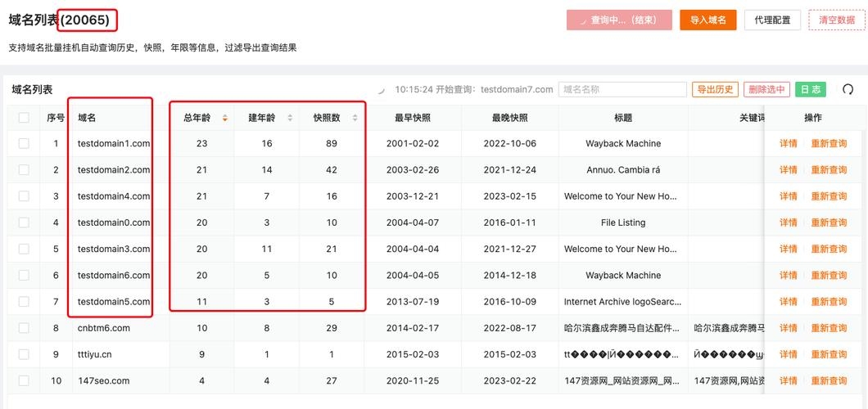Toggle the select-all header checkbox
Screen dimensions: 868x409
coord(24,118)
